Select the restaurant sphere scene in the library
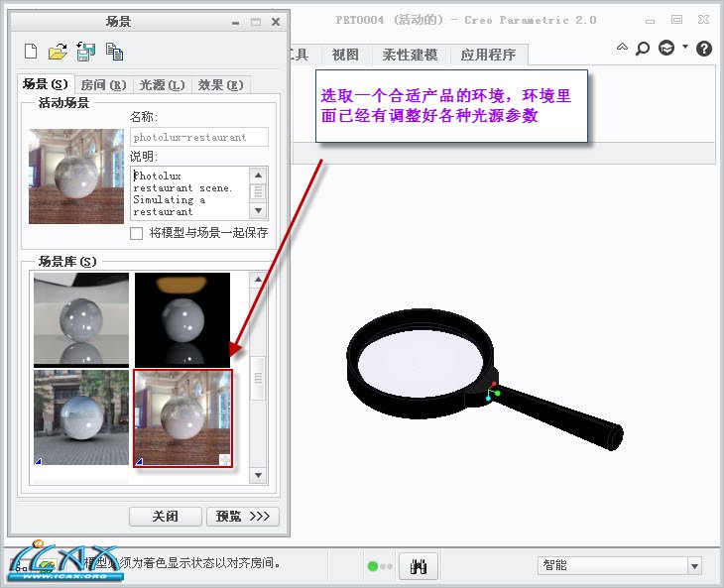This screenshot has width=724, height=588. 182,417
